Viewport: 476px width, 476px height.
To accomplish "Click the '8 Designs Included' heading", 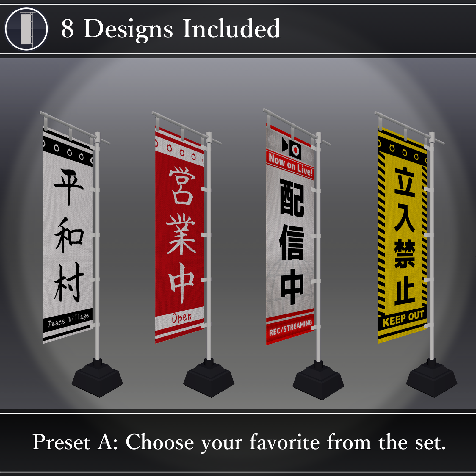I will tap(171, 29).
